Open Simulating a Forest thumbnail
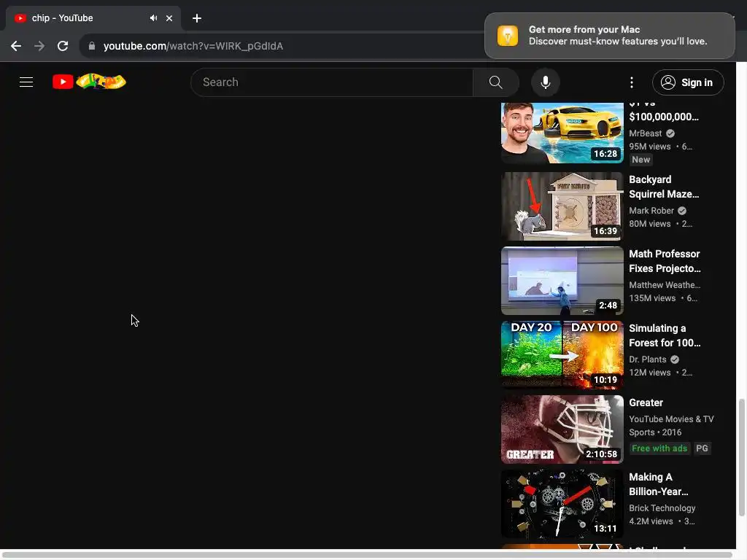 point(562,355)
